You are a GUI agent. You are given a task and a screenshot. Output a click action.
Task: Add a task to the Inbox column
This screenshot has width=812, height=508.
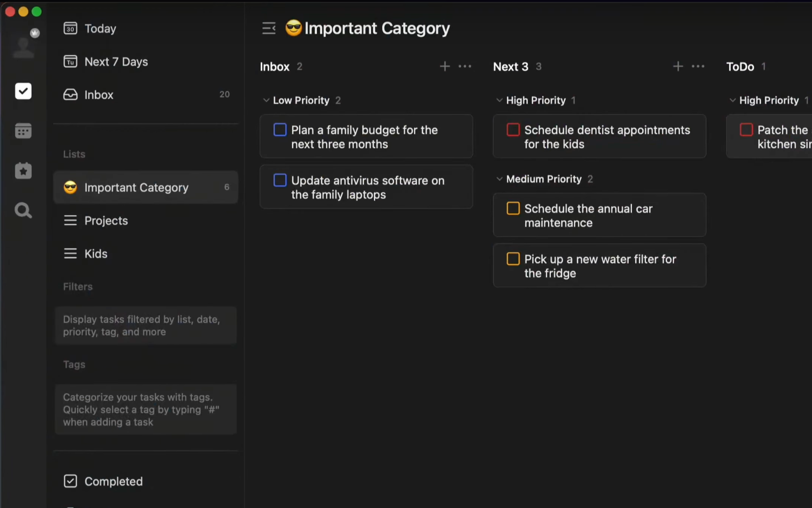click(444, 66)
